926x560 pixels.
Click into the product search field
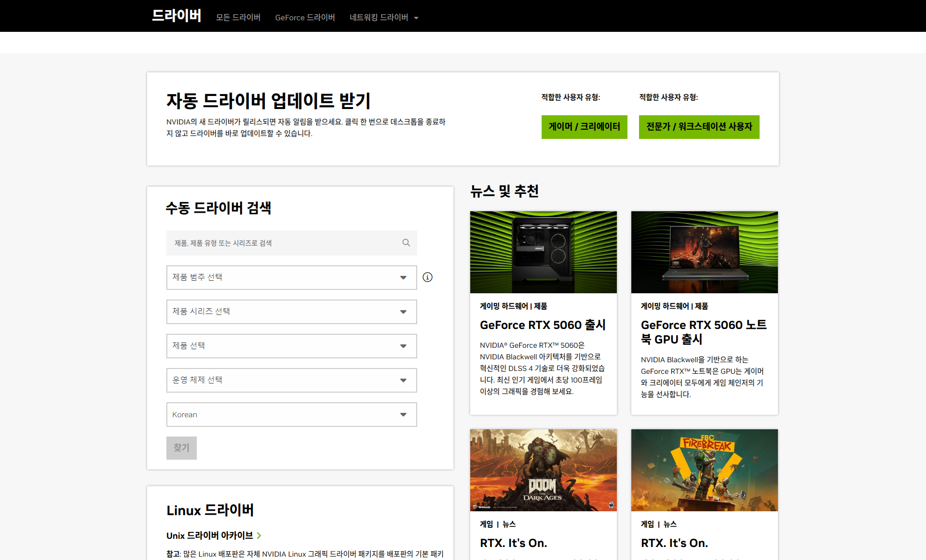point(285,243)
